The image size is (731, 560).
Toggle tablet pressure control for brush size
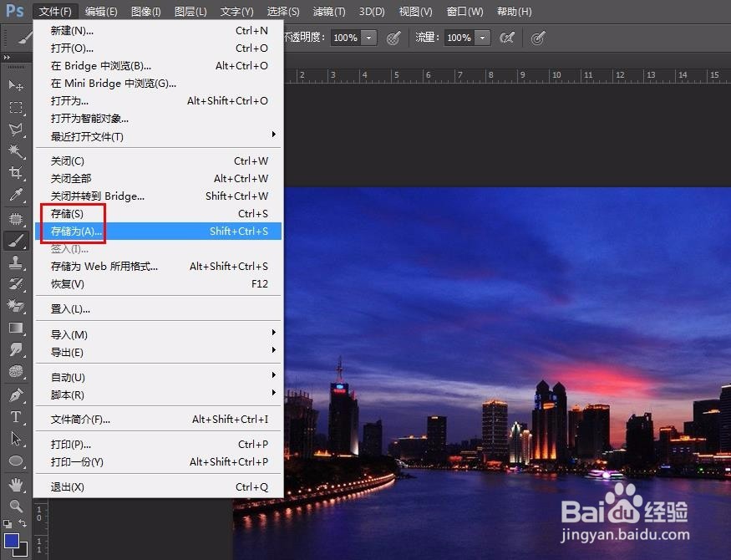(x=541, y=38)
